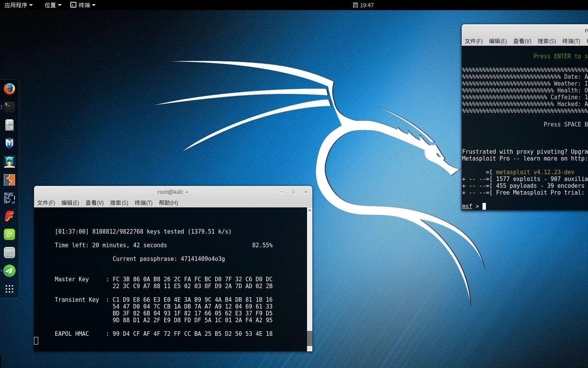This screenshot has height=368, width=588.
Task: Open 查看(V) menu in root@kali terminal
Action: click(x=95, y=203)
